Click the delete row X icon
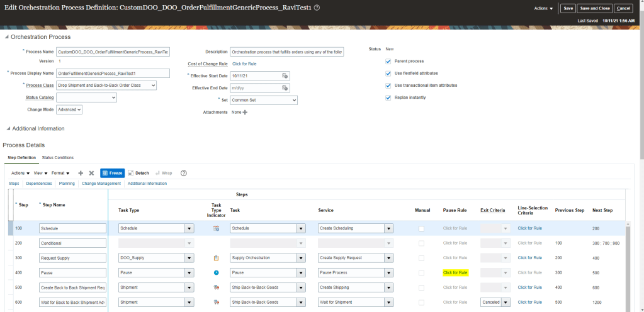644x312 pixels. [x=91, y=173]
